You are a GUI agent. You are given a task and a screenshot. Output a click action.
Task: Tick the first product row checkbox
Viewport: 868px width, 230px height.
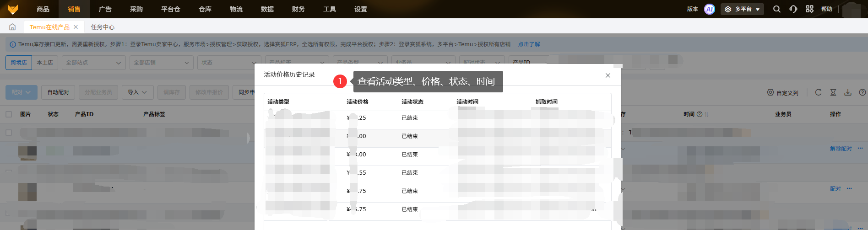tap(9, 133)
